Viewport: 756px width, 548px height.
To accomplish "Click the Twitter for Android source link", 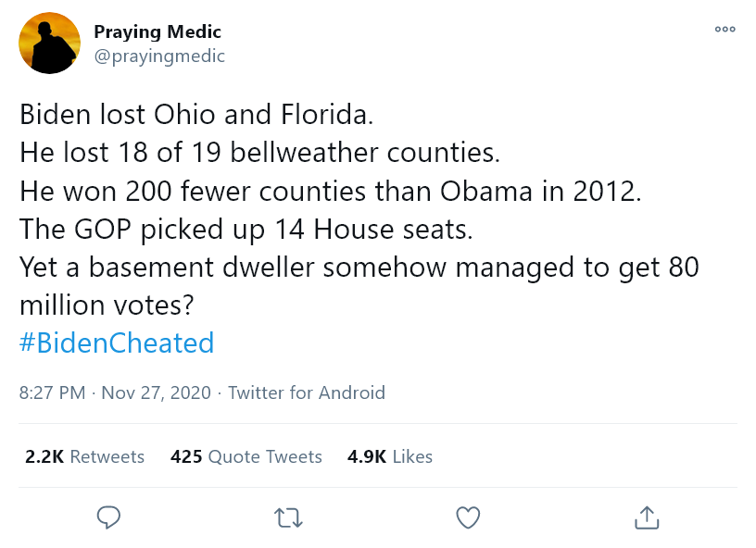I will 307,392.
